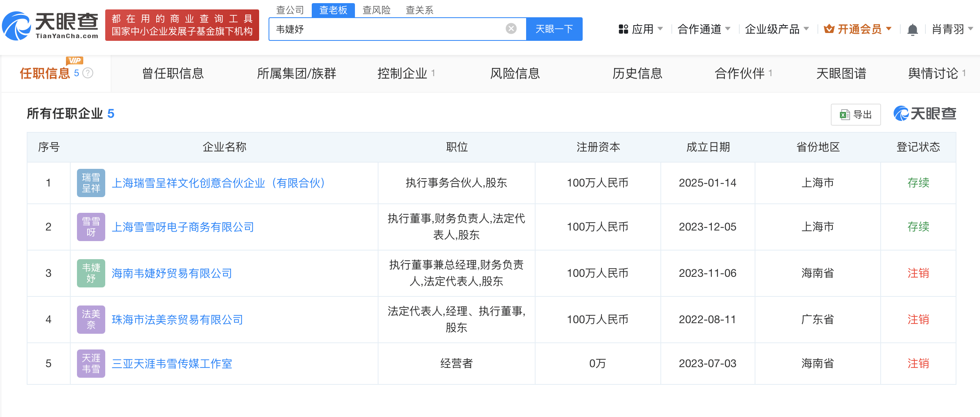Click the 2023-07-03 date cell
This screenshot has height=417, width=980.
click(708, 364)
